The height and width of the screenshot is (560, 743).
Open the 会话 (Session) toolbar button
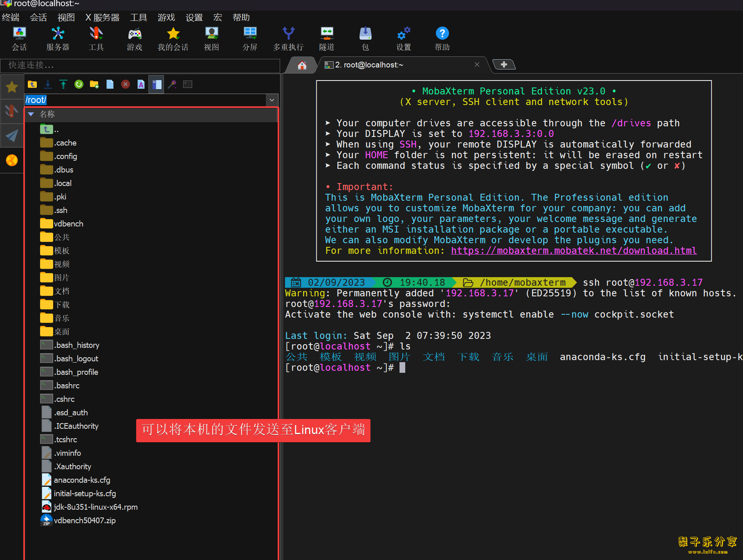(19, 39)
